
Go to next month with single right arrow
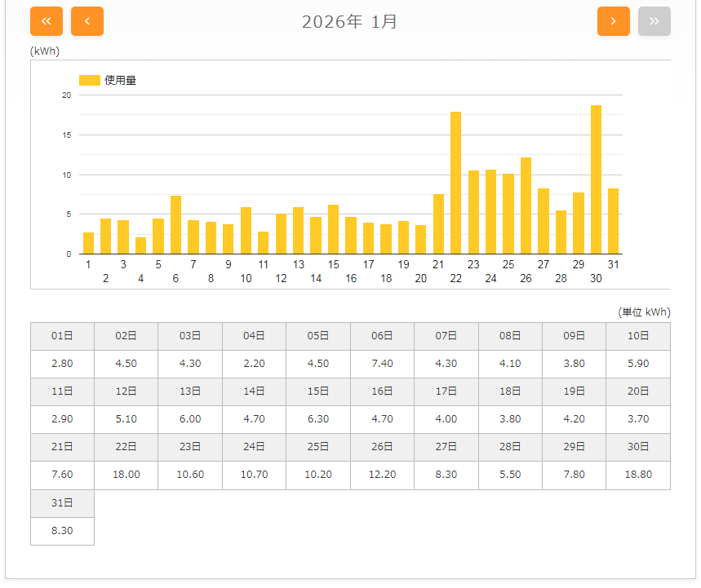(x=613, y=21)
